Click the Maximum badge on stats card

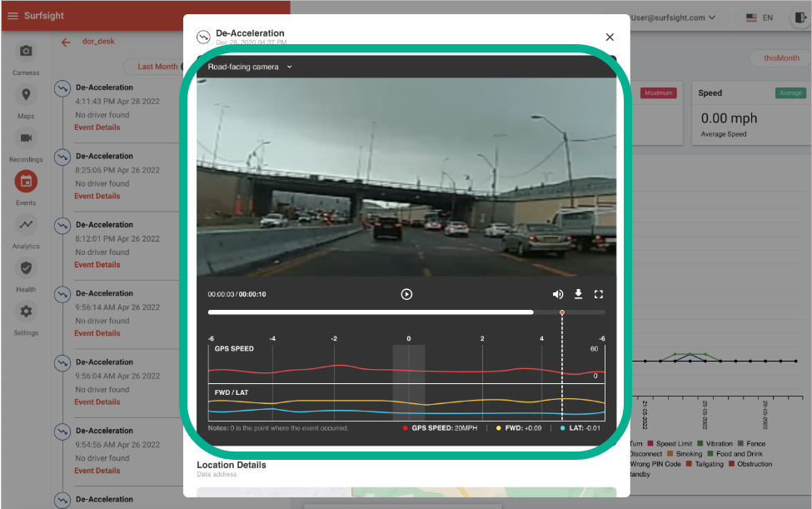658,93
